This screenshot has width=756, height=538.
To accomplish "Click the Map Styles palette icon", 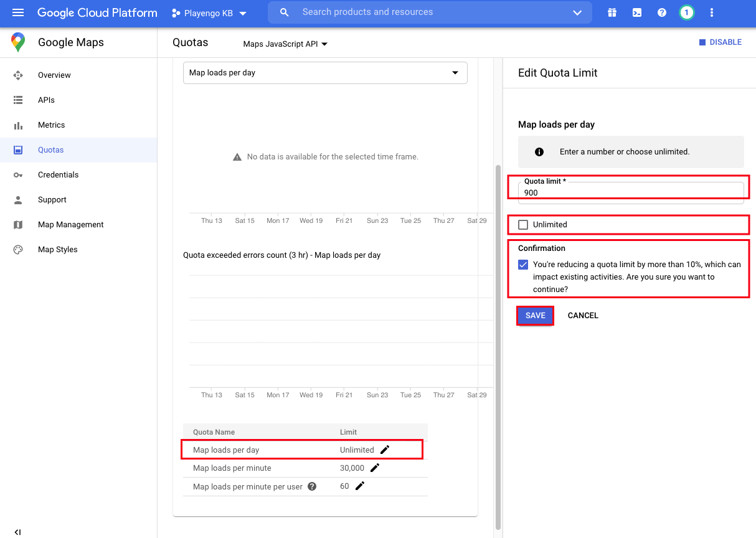I will (18, 250).
